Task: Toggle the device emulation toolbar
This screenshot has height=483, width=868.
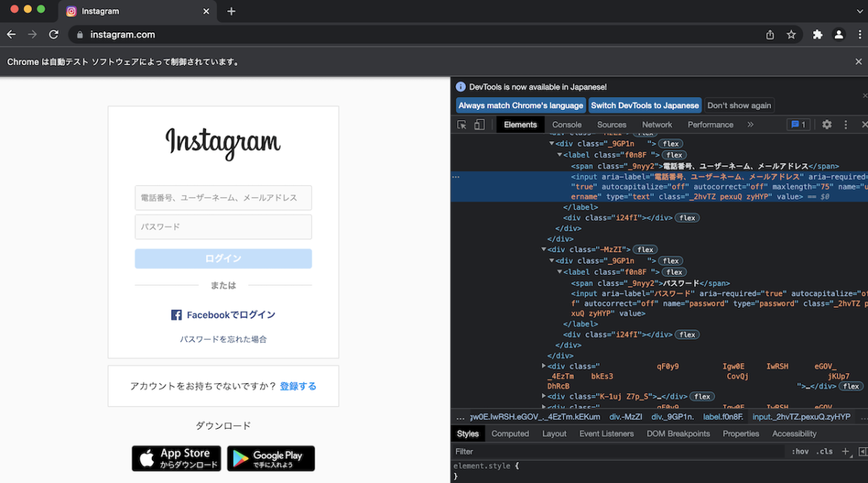Action: pyautogui.click(x=478, y=124)
